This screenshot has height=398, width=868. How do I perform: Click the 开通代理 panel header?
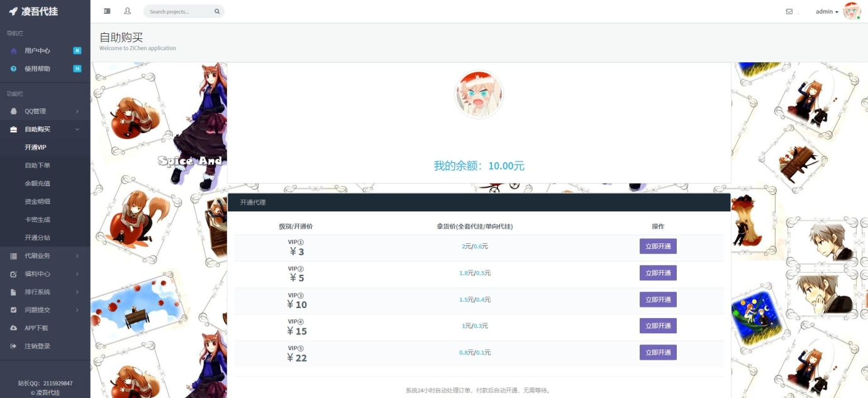pos(479,202)
